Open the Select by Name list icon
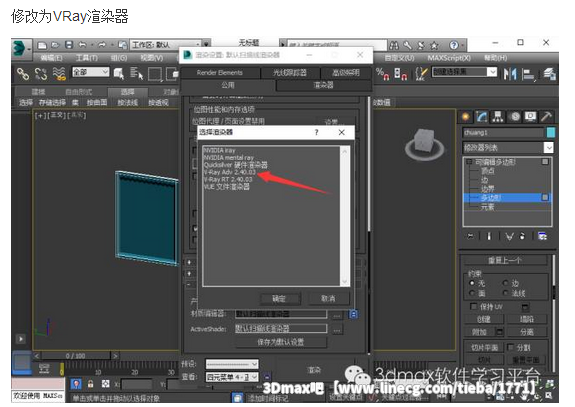This screenshot has height=407, width=575. [136, 73]
